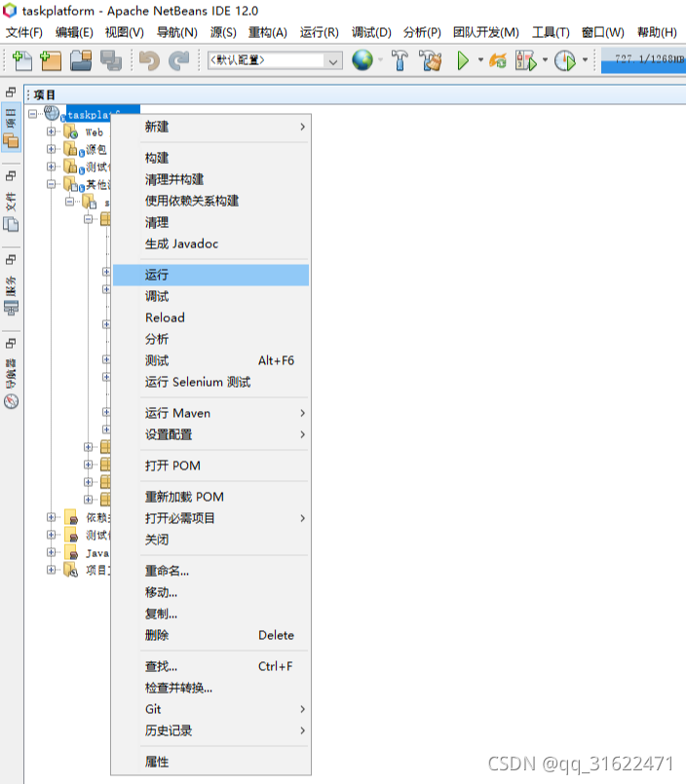Viewport: 686px width, 784px height.
Task: Click the Build Project hammer icon
Action: pos(400,60)
